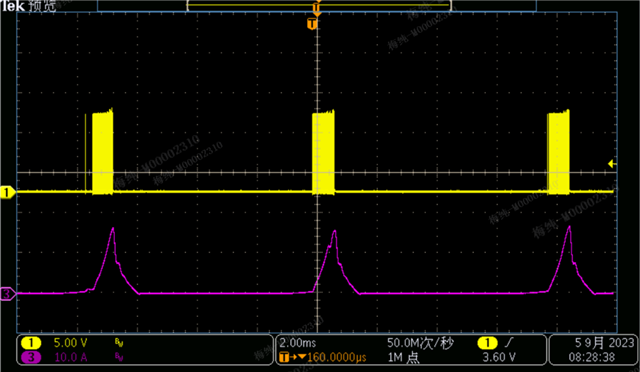This screenshot has height=372, width=640.
Task: Click the 10.0 A channel 3 scale
Action: [x=71, y=357]
